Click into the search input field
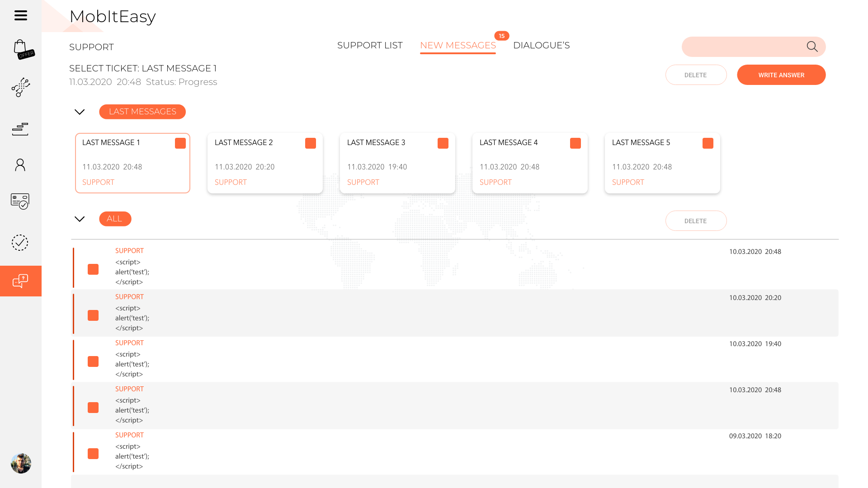Screen dimensions: 868x488 [754, 47]
